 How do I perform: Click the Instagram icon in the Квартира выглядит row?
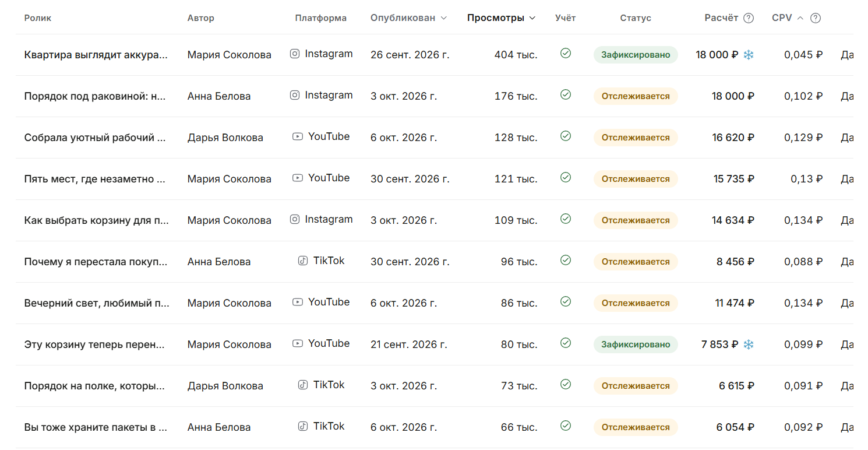point(295,54)
